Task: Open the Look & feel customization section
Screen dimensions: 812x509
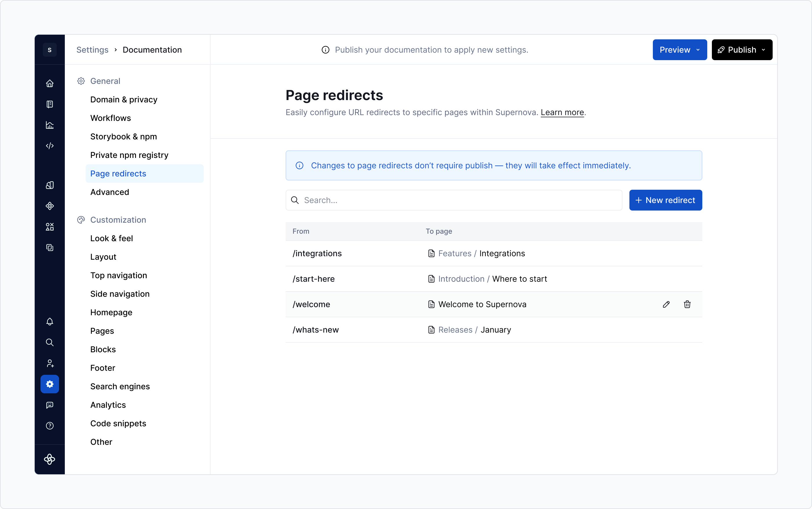Action: click(111, 238)
